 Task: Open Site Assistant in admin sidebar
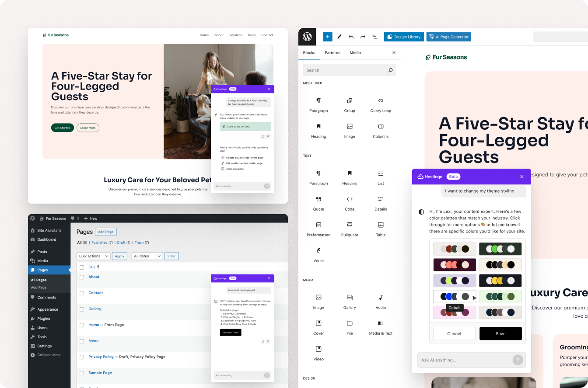(49, 230)
